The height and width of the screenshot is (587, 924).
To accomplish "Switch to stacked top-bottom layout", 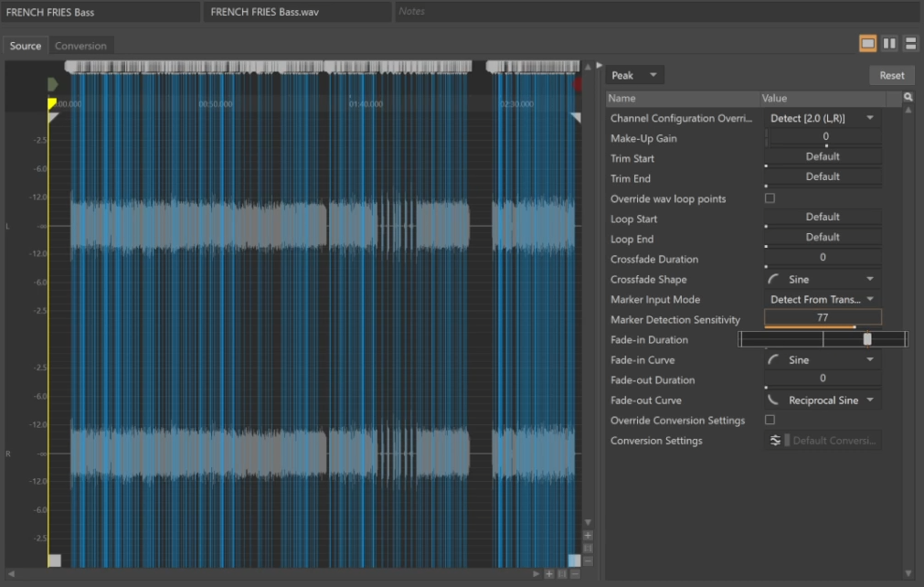I will pyautogui.click(x=910, y=43).
